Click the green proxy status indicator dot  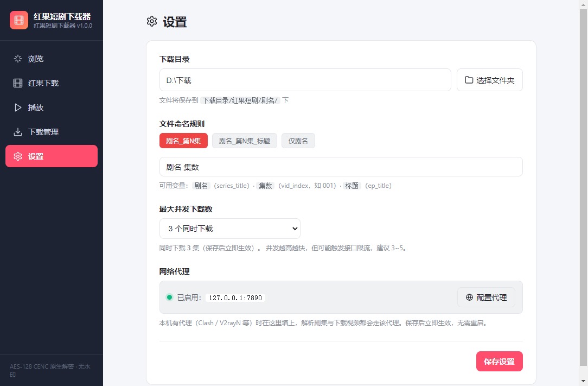coord(169,298)
